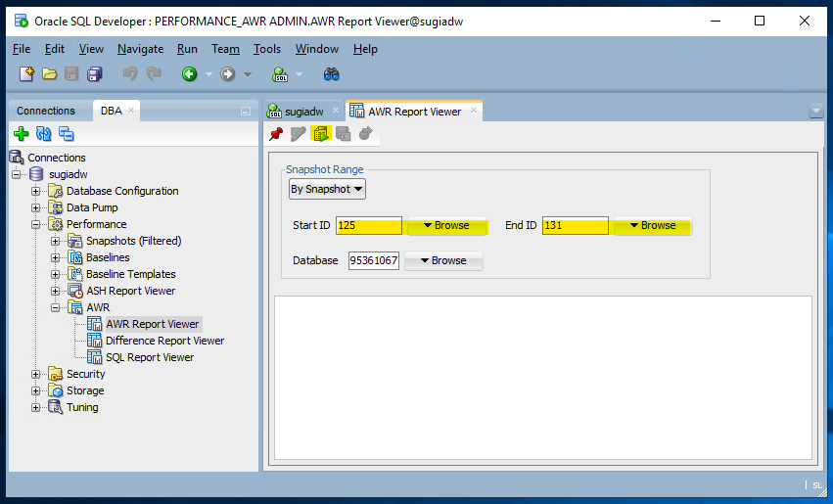833x504 pixels.
Task: Close the sugiadw worksheet tab
Action: pyautogui.click(x=335, y=111)
